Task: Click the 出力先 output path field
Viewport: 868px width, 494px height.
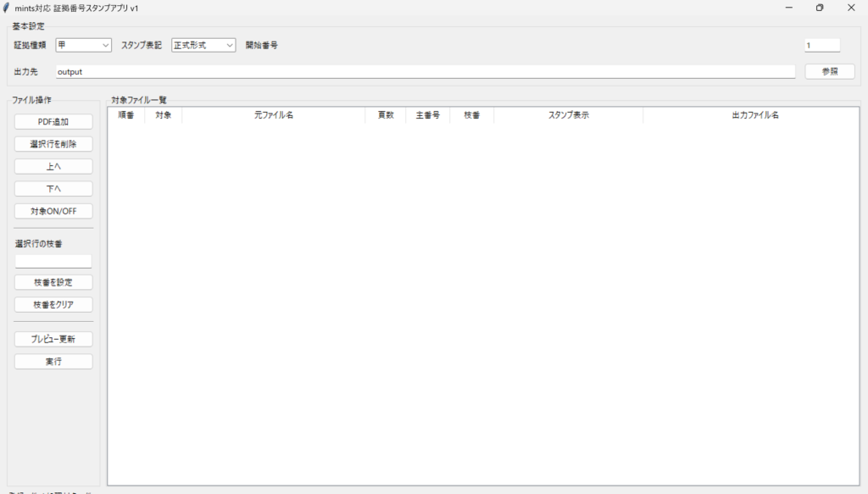Action: pos(425,72)
